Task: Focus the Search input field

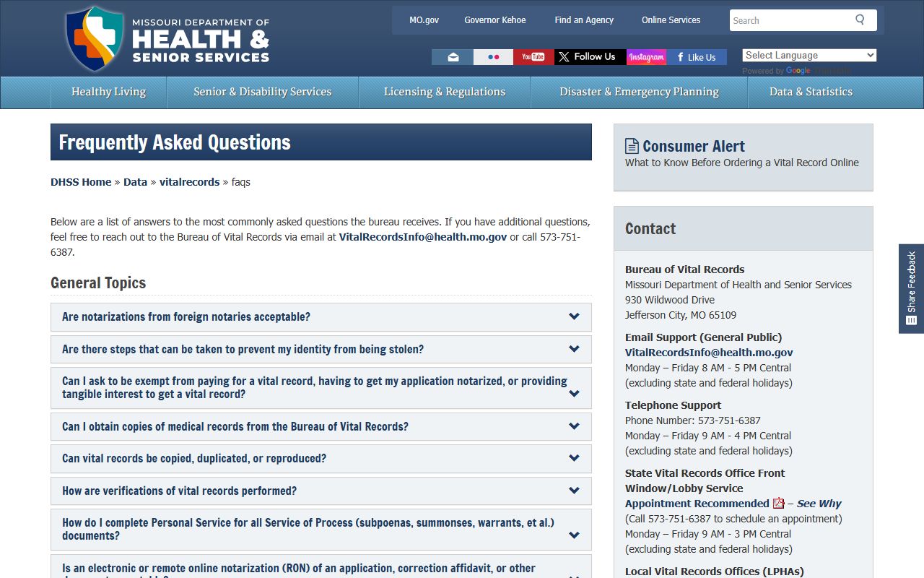Action: 790,20
